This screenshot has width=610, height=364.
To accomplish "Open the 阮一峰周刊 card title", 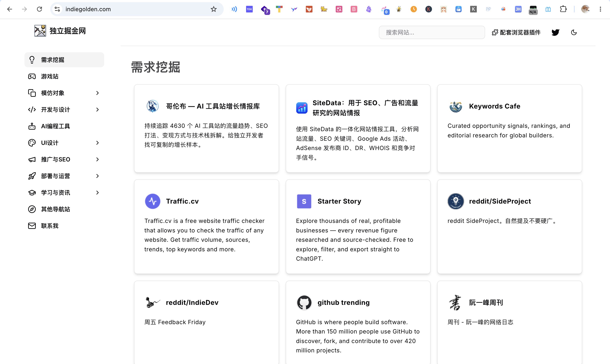I will click(x=486, y=302).
